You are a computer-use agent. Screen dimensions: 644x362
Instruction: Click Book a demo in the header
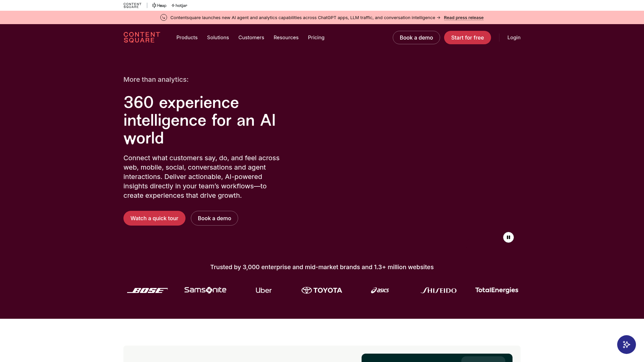416,38
